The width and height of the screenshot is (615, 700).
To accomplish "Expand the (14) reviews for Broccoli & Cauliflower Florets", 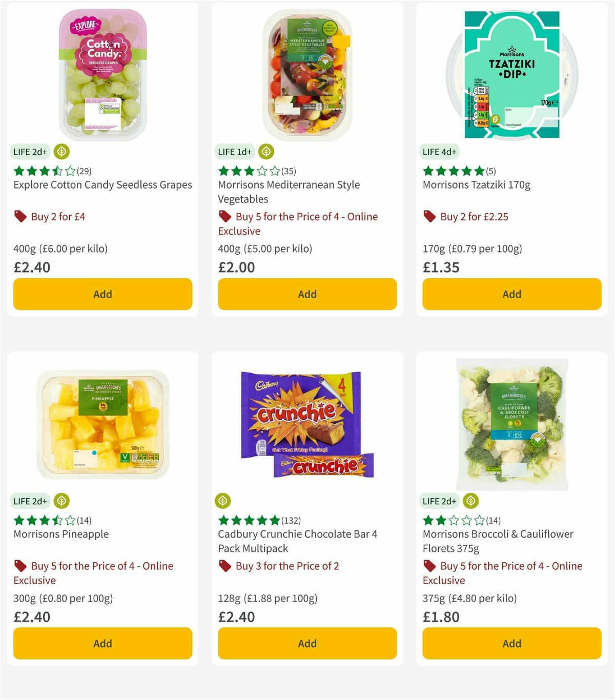I will [x=494, y=520].
